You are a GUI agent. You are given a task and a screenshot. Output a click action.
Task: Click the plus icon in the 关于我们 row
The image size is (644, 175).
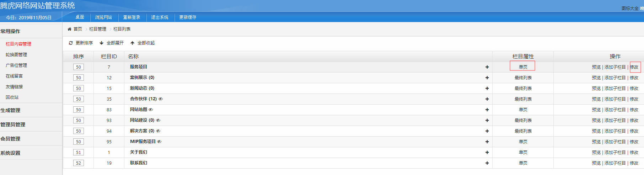click(487, 152)
